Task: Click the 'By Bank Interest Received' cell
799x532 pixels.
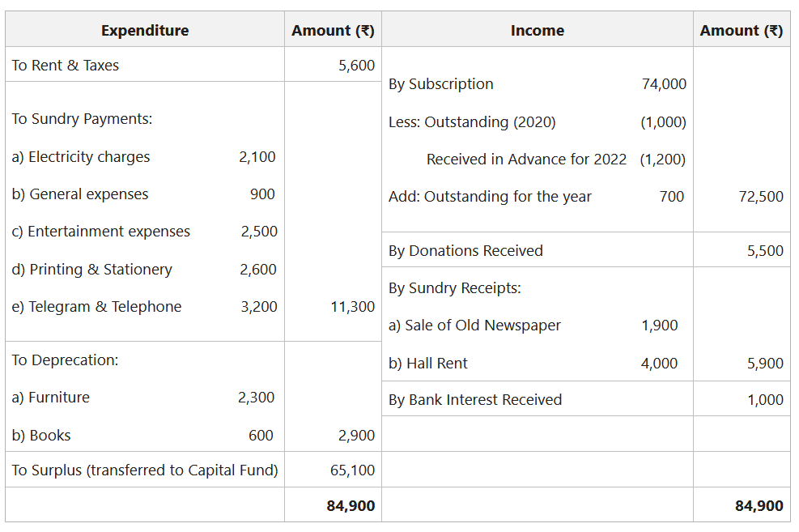Action: pyautogui.click(x=475, y=400)
